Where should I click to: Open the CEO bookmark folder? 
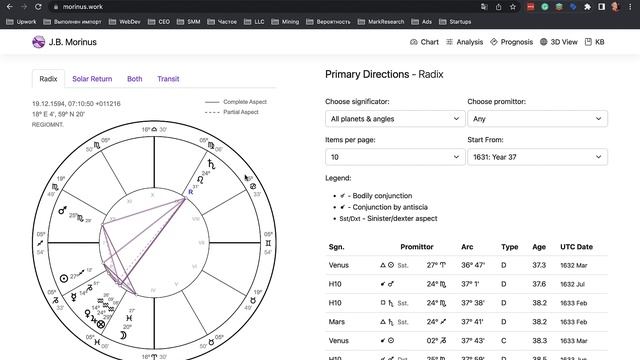159,22
